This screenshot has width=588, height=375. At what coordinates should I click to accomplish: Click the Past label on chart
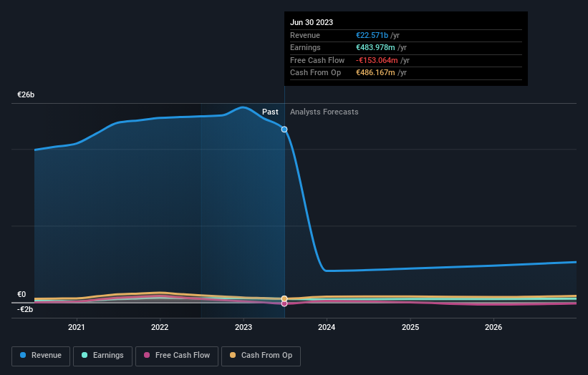[270, 112]
